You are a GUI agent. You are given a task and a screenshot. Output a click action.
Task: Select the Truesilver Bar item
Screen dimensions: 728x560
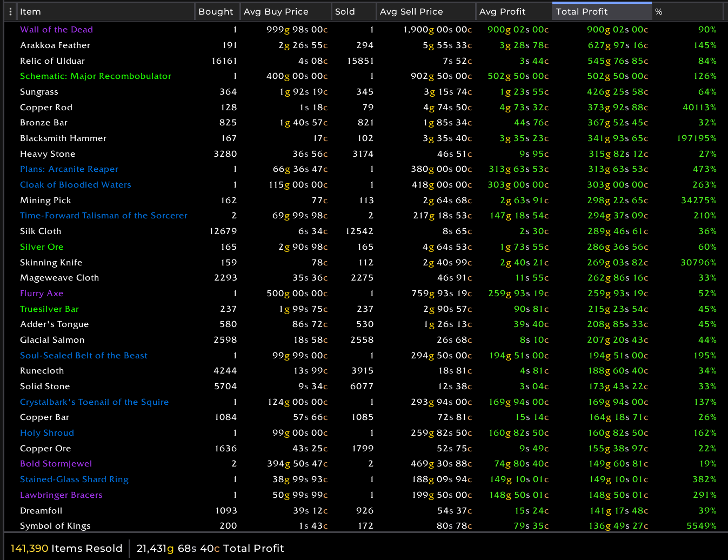point(49,309)
